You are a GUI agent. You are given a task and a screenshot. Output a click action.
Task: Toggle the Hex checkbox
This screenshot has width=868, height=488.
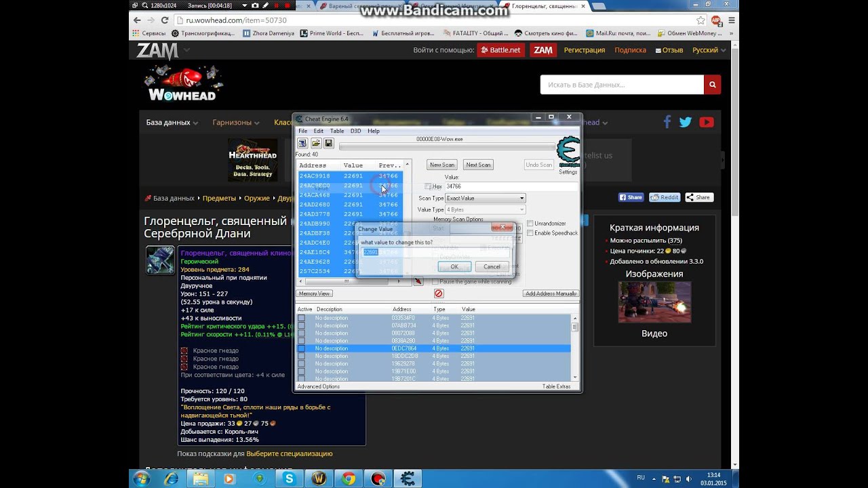tap(428, 186)
